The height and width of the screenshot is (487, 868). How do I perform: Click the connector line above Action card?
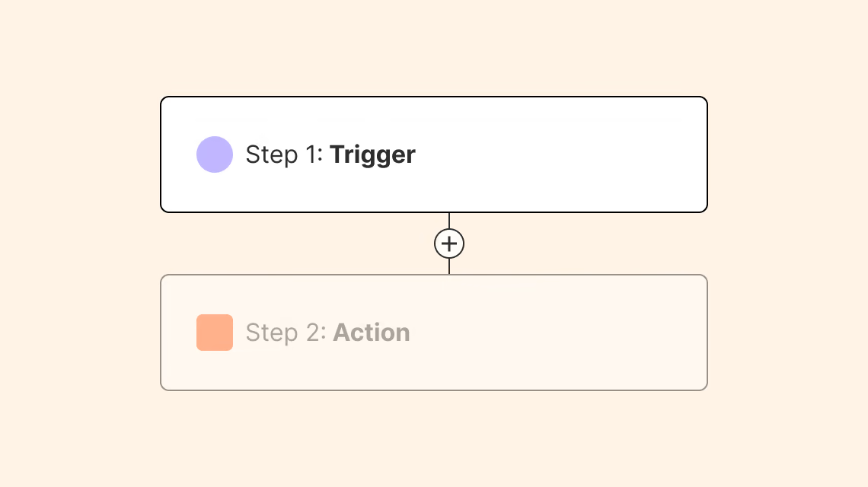coord(449,267)
